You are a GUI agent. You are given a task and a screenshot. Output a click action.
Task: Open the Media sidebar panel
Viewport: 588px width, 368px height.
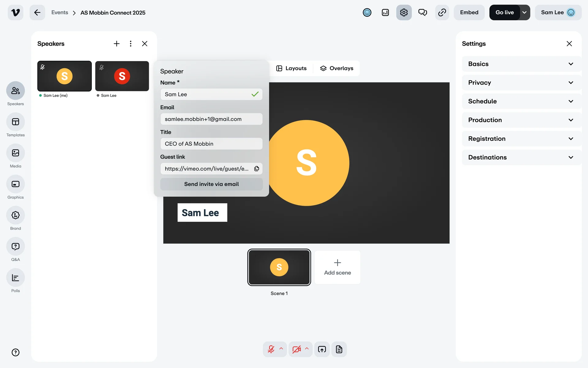(x=15, y=153)
